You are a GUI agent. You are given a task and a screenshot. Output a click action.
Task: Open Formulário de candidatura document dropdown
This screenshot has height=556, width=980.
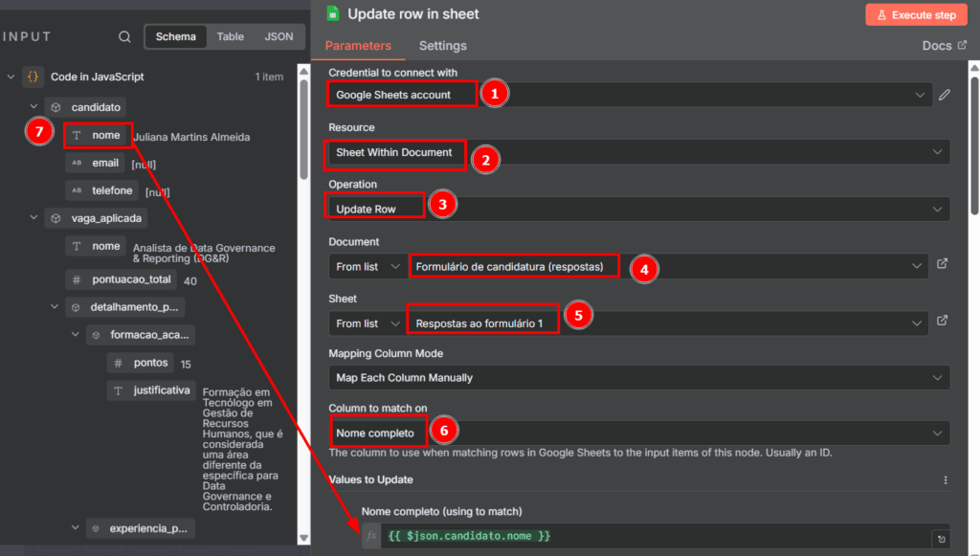[x=667, y=267]
